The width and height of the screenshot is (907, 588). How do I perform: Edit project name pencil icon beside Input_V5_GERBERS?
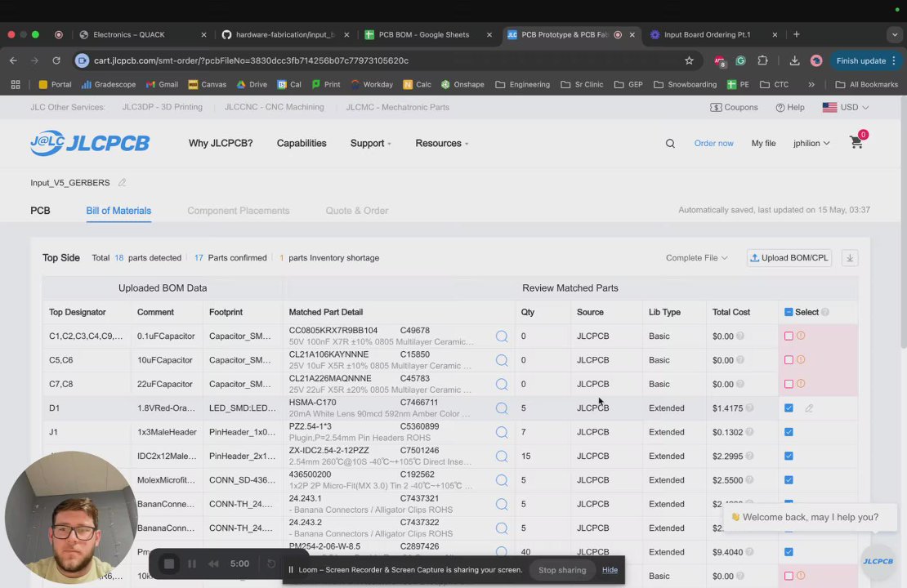click(122, 183)
